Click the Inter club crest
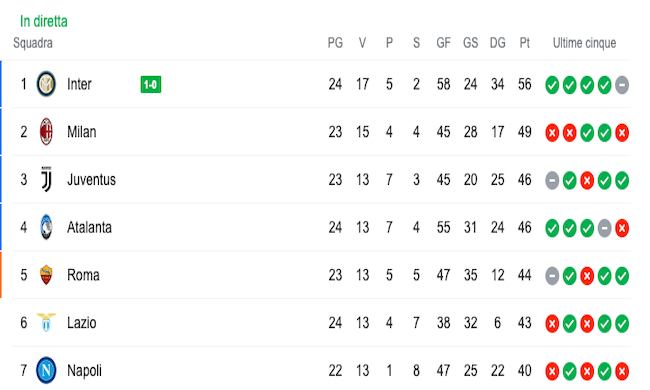650x390 pixels. tap(46, 84)
